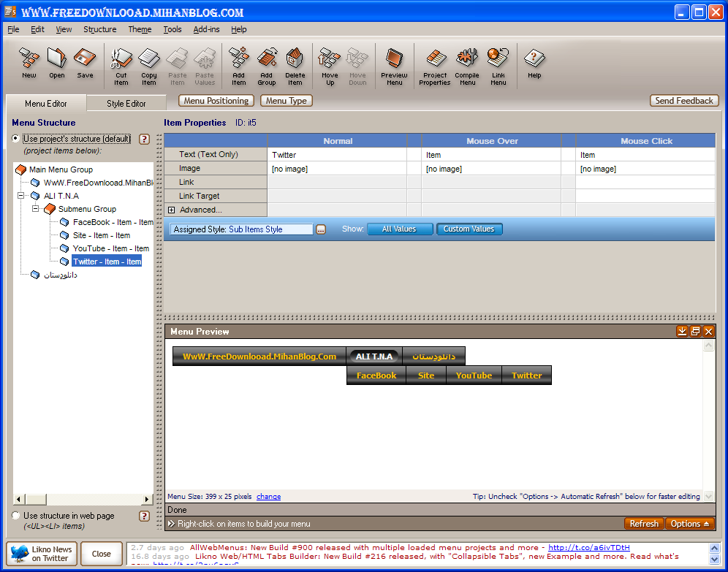Open the File menu

pos(13,29)
